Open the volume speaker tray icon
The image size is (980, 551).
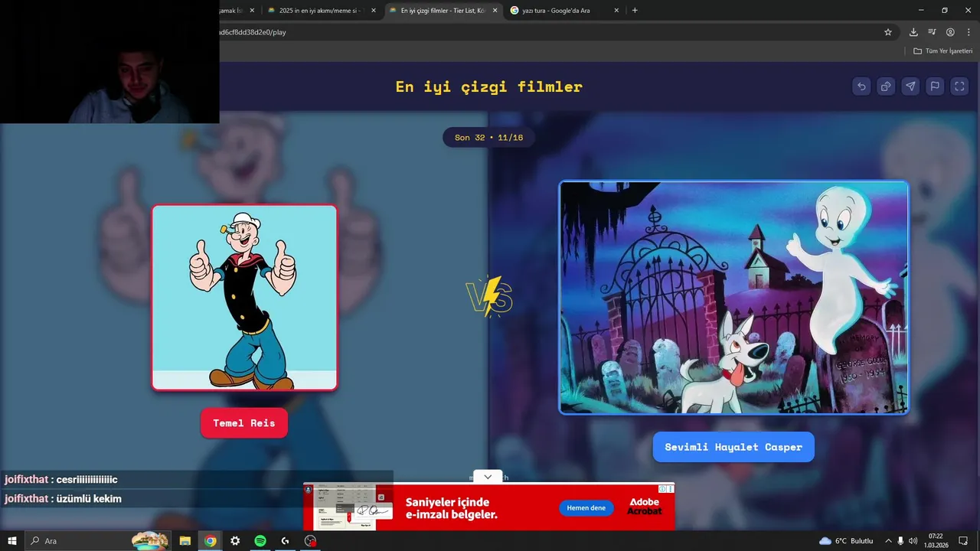913,541
